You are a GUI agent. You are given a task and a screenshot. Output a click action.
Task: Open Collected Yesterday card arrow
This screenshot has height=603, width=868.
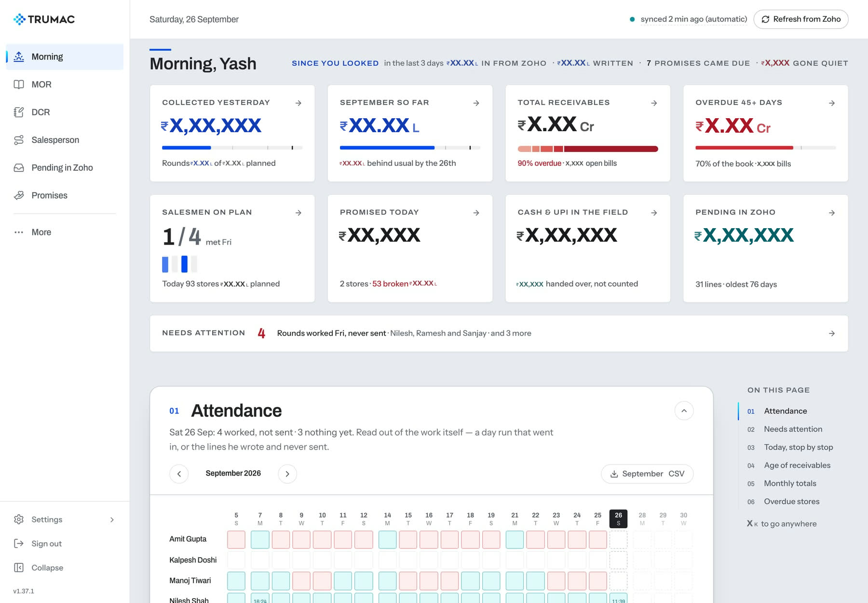point(298,103)
